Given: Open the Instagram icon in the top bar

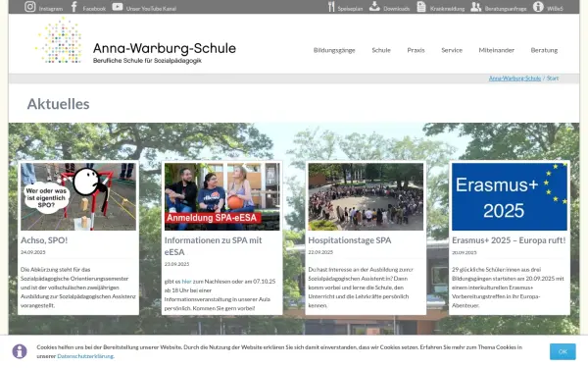Looking at the screenshot, I should (x=30, y=7).
